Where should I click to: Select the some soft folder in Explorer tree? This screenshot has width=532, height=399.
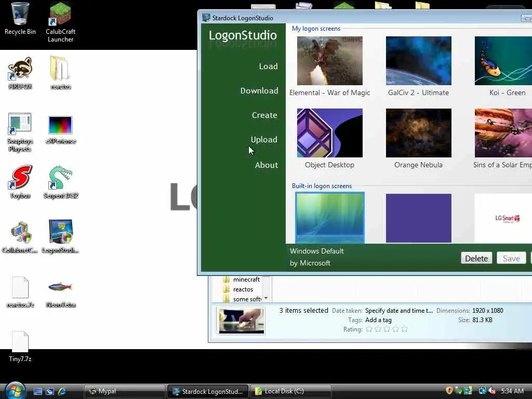click(x=242, y=299)
